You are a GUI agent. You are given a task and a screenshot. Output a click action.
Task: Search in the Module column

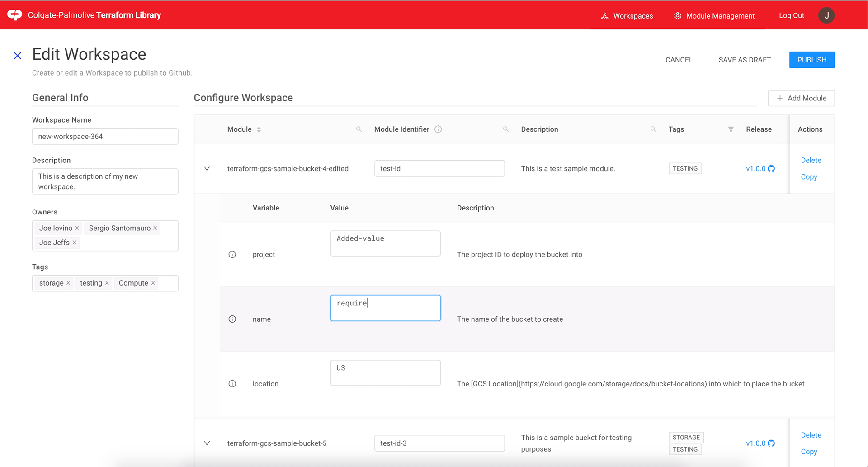pos(359,129)
